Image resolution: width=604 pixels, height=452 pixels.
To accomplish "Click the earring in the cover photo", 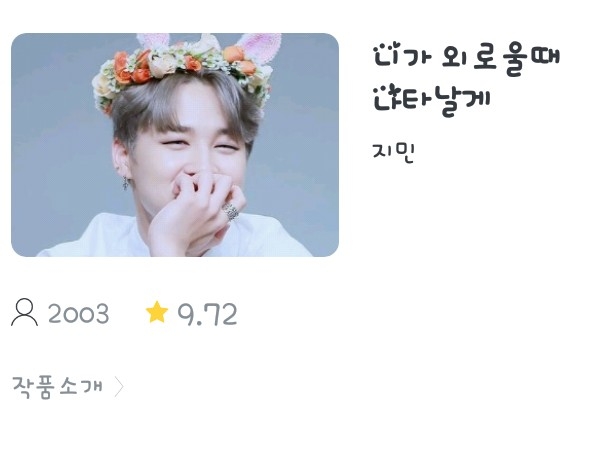I will pyautogui.click(x=126, y=183).
